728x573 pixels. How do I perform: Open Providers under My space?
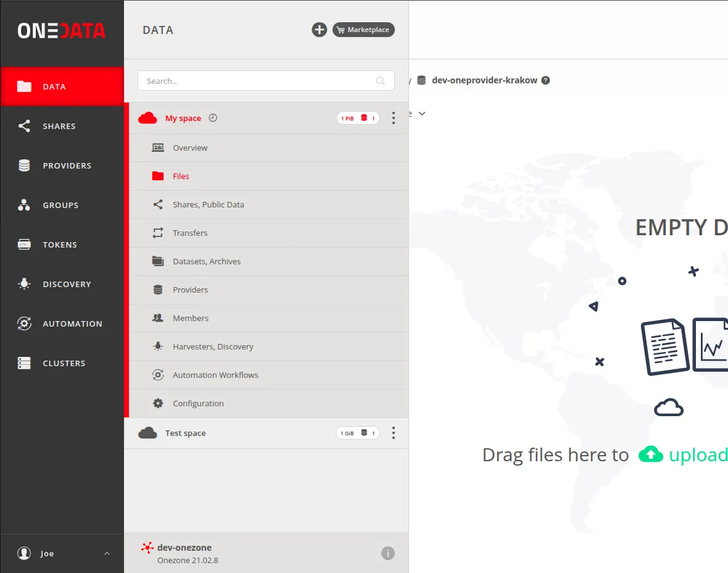click(269, 290)
